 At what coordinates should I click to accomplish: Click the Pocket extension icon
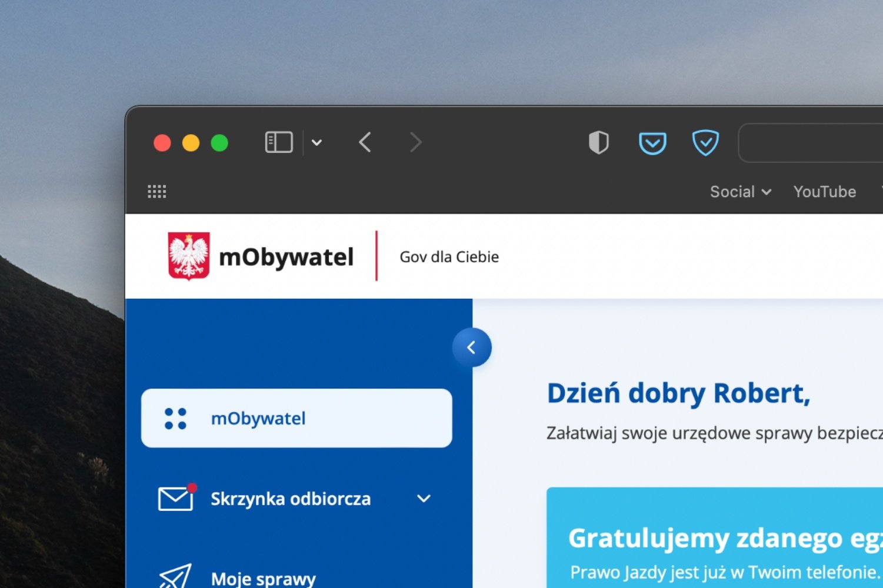click(x=652, y=143)
